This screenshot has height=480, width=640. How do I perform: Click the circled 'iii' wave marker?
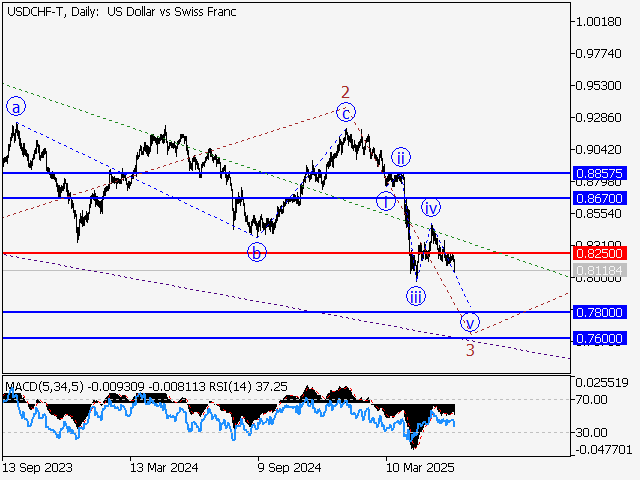point(415,296)
